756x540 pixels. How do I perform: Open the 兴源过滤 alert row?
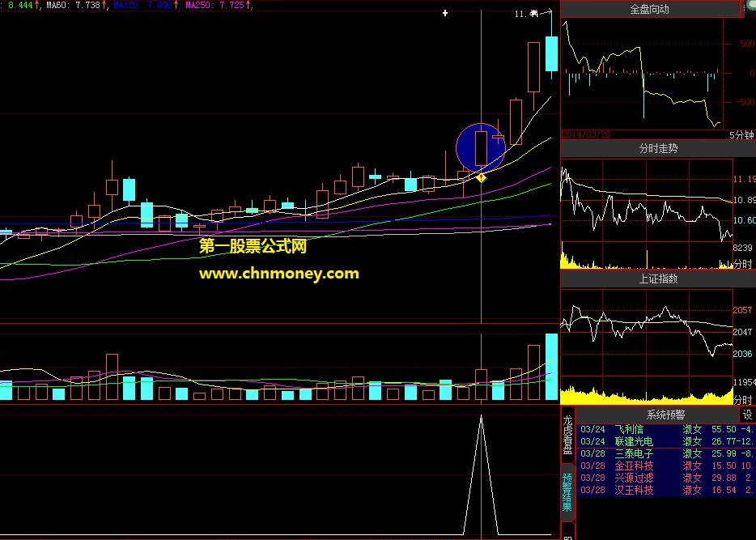pos(666,478)
